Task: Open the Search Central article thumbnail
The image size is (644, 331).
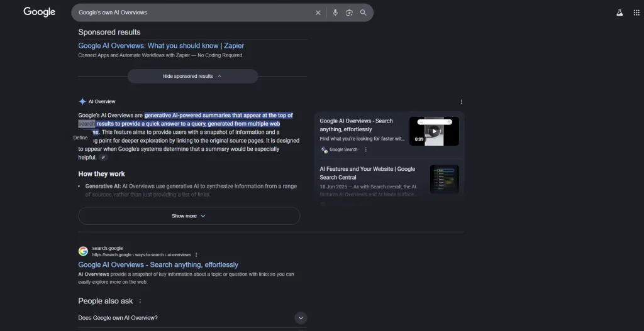Action: tap(445, 179)
